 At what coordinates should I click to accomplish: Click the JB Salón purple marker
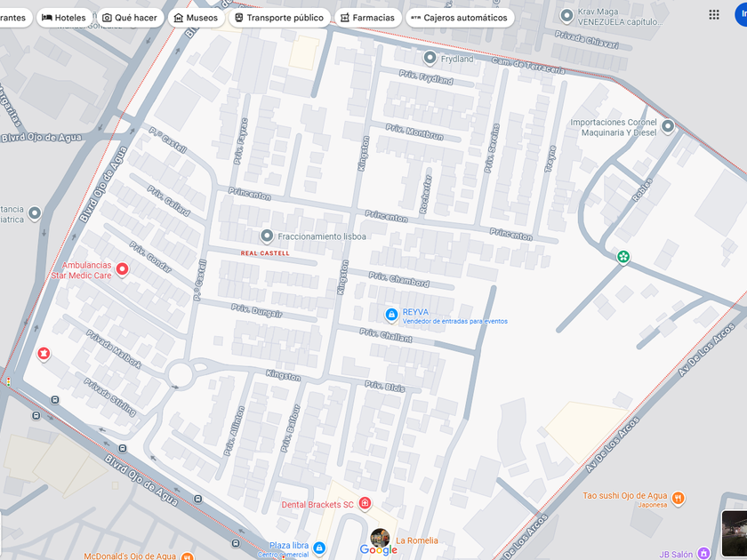pyautogui.click(x=703, y=553)
